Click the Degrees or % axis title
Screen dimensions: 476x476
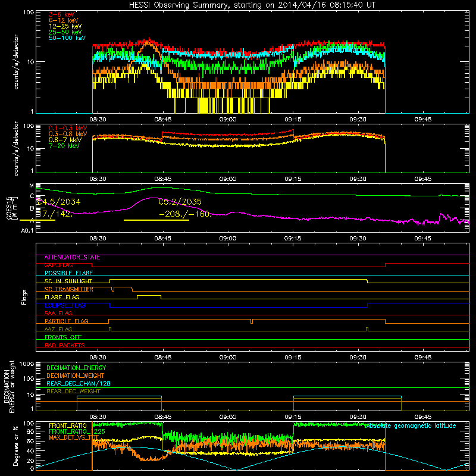click(15, 446)
